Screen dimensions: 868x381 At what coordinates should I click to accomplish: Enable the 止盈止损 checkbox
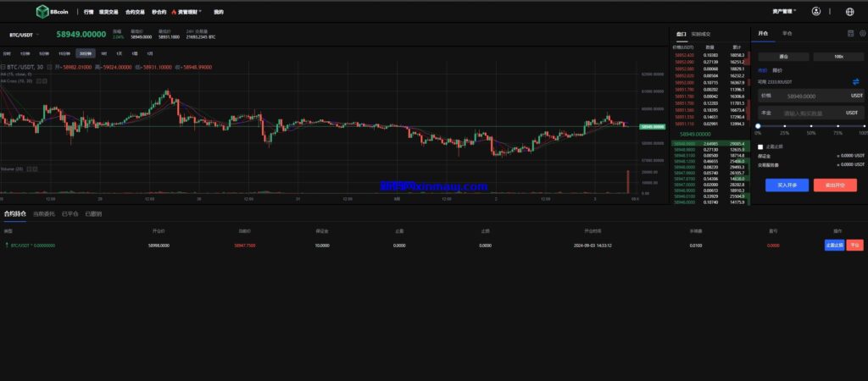point(760,146)
